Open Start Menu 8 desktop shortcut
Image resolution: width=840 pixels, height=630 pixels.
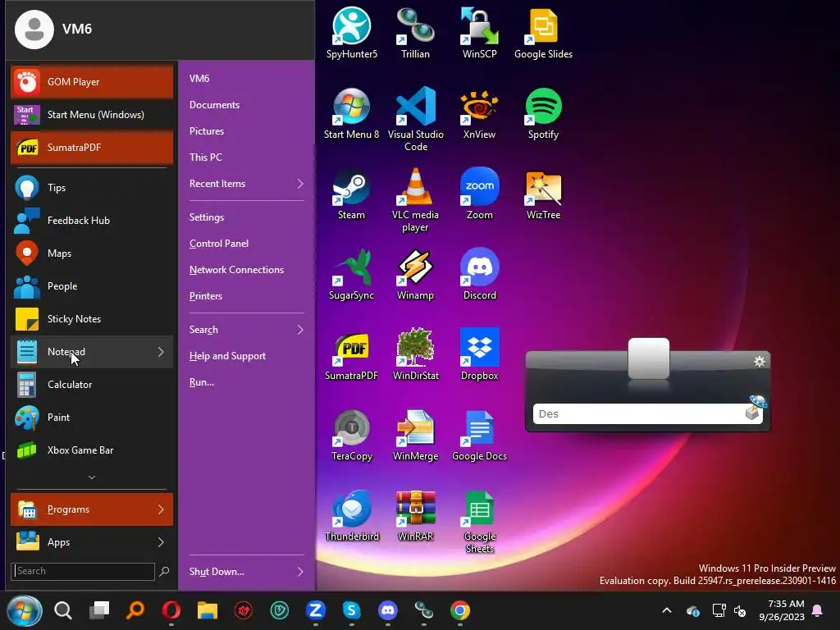click(351, 113)
